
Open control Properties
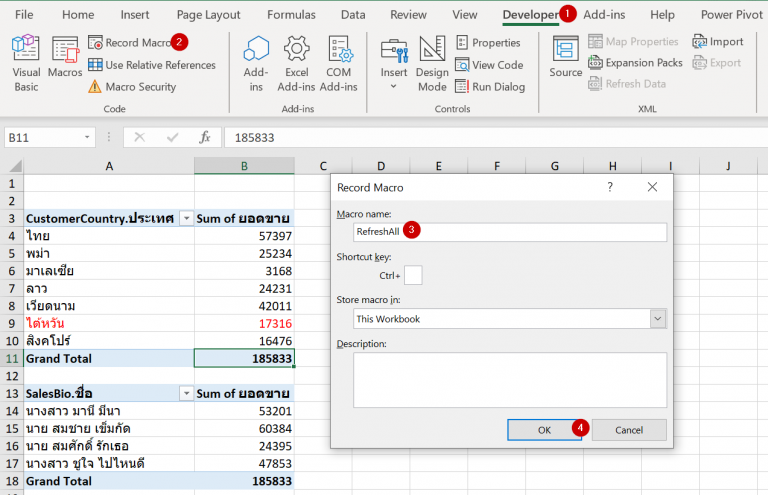[488, 43]
